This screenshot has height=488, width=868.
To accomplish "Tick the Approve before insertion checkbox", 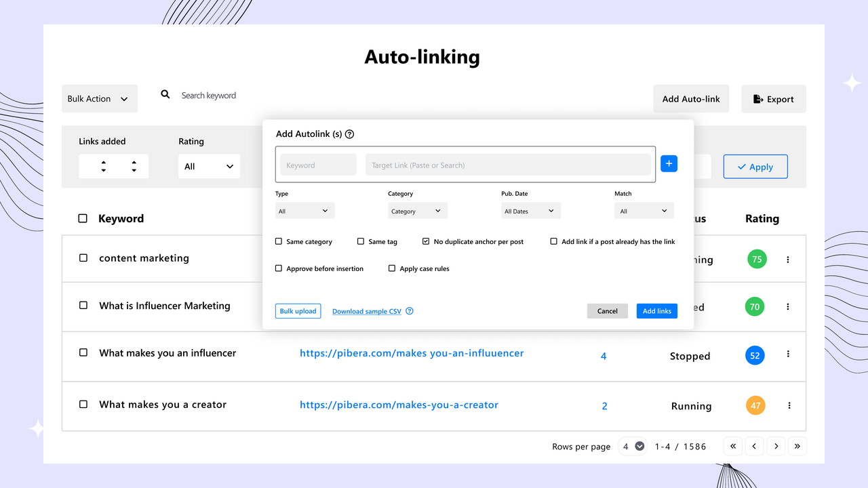I will pyautogui.click(x=279, y=268).
